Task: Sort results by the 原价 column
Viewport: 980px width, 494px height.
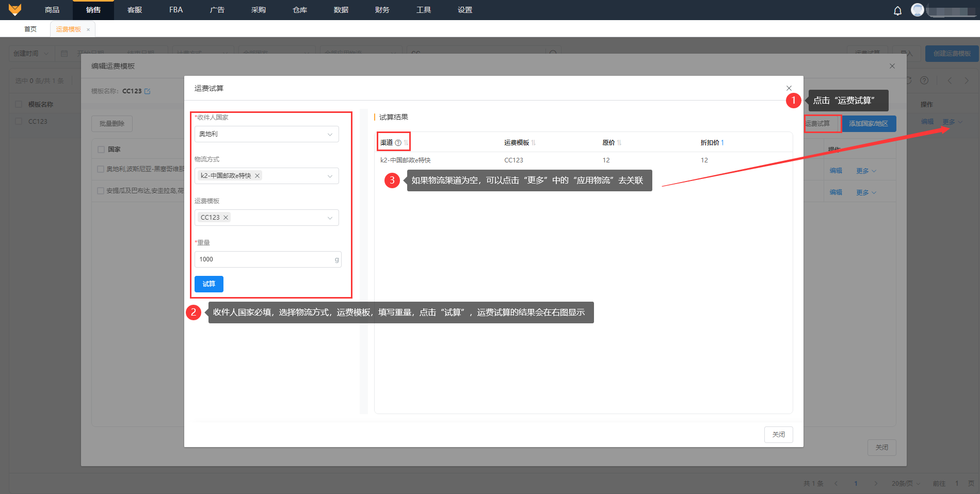Action: [619, 143]
